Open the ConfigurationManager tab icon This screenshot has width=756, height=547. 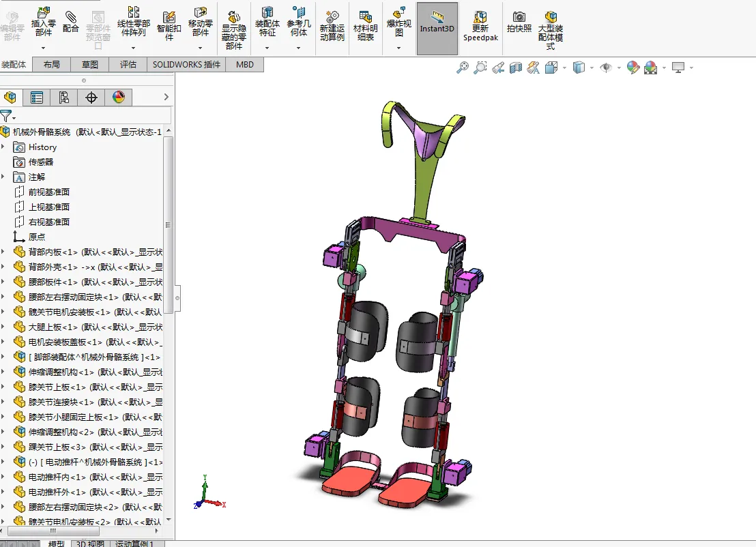click(63, 98)
